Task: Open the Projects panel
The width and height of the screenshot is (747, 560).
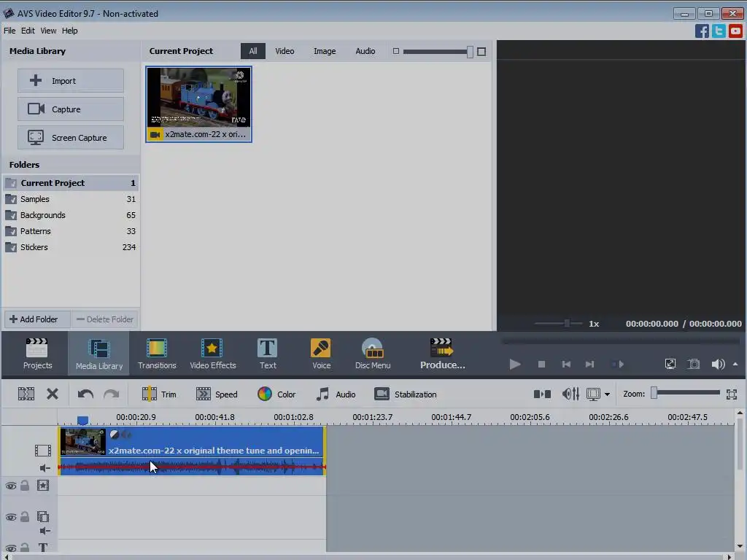Action: coord(37,354)
